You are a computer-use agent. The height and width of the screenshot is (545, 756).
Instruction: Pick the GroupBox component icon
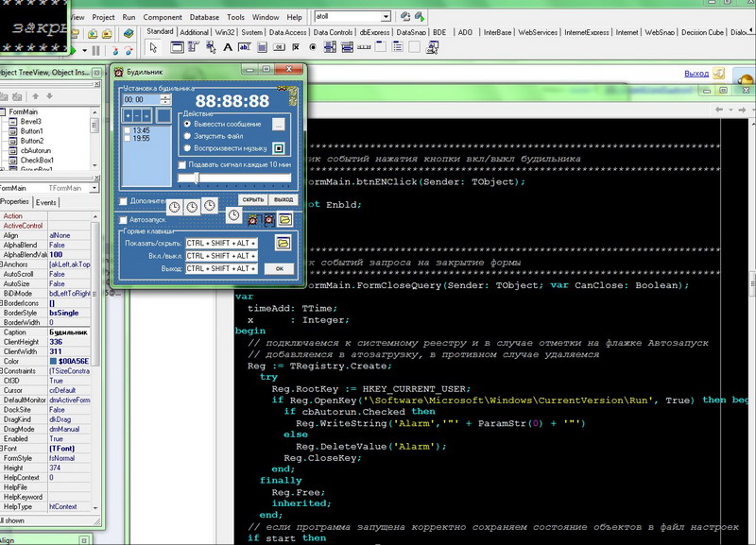381,47
